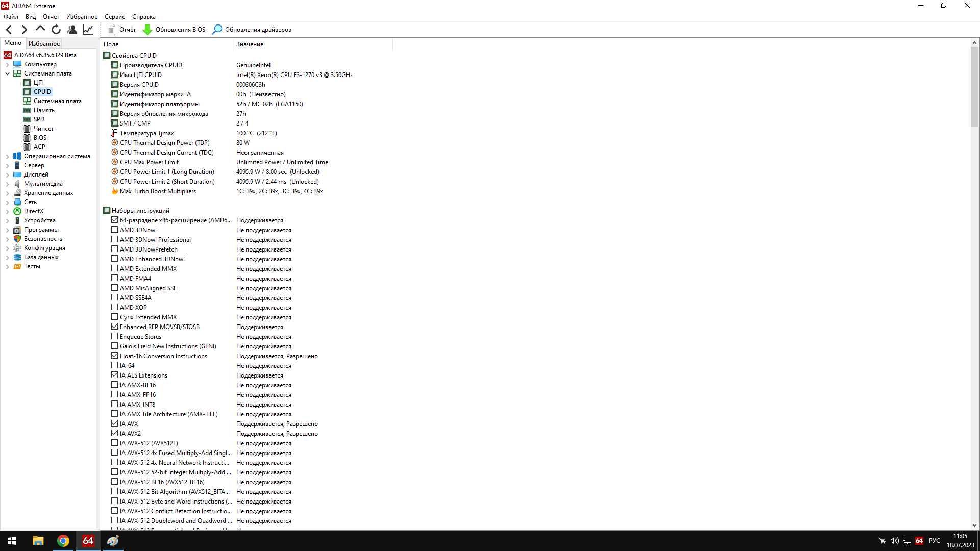
Task: Open the Вид menu
Action: click(x=31, y=17)
